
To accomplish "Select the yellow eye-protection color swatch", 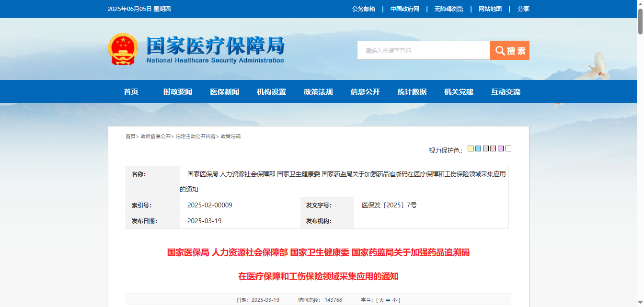I will (x=471, y=148).
